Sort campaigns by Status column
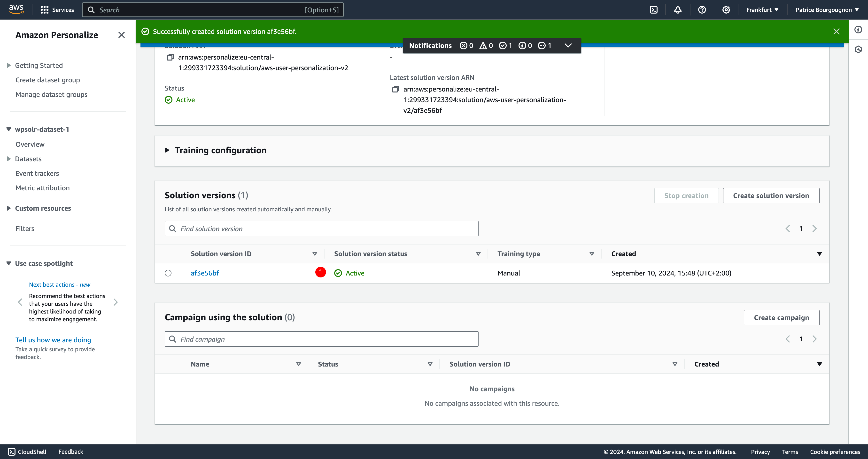 tap(430, 364)
